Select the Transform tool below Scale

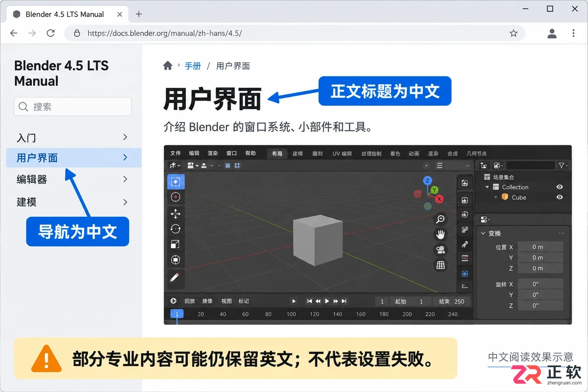coord(176,260)
